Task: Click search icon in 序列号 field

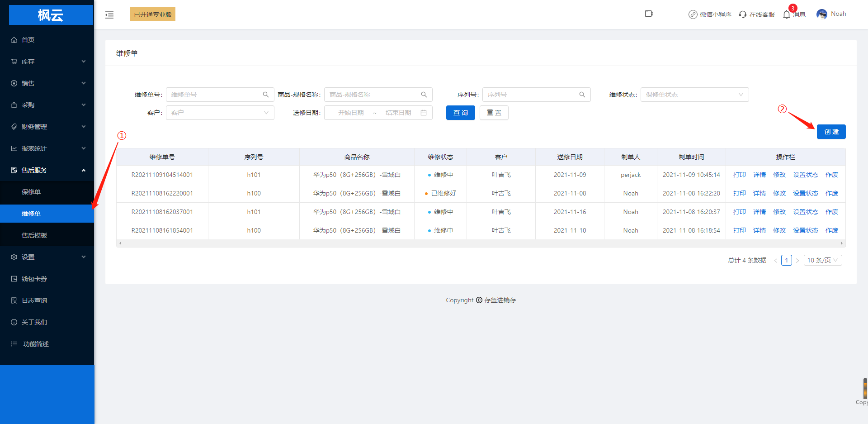Action: (582, 95)
